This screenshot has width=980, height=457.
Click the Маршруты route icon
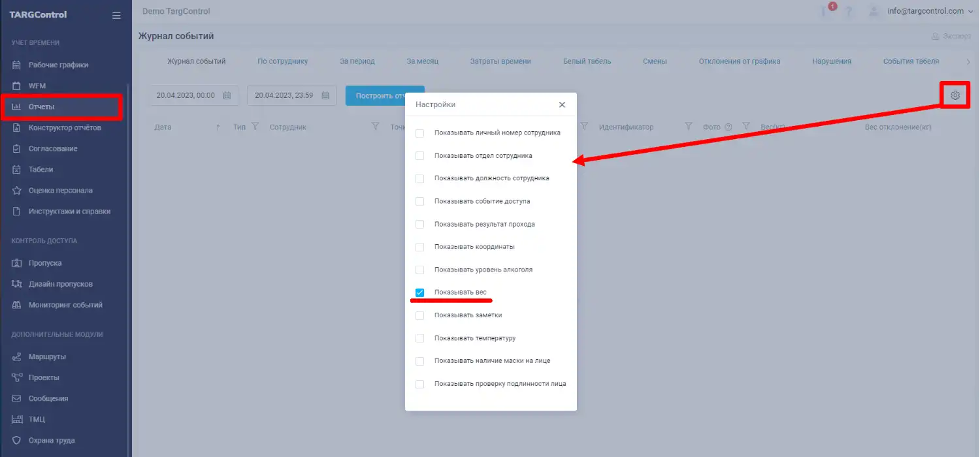point(17,356)
